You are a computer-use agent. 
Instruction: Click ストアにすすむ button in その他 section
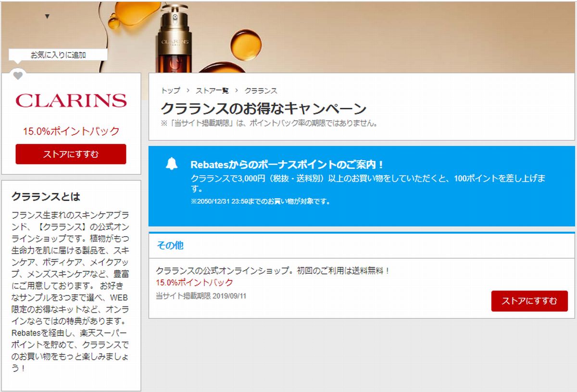pyautogui.click(x=529, y=301)
